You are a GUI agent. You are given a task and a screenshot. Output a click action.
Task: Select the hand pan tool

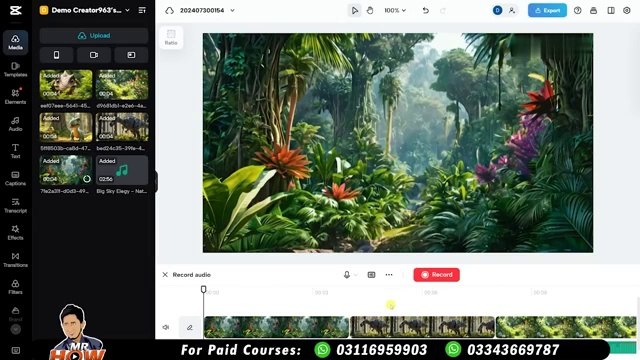(x=370, y=11)
